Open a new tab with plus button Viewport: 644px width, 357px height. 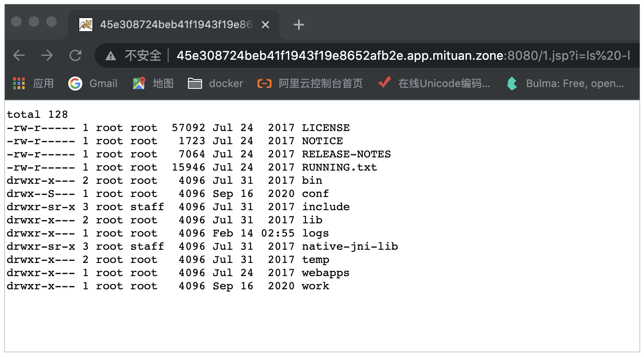pos(299,25)
